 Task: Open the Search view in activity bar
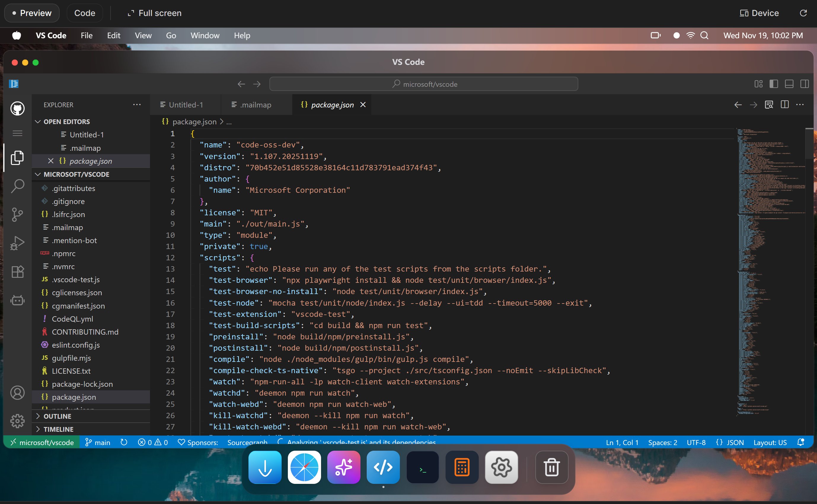(17, 186)
